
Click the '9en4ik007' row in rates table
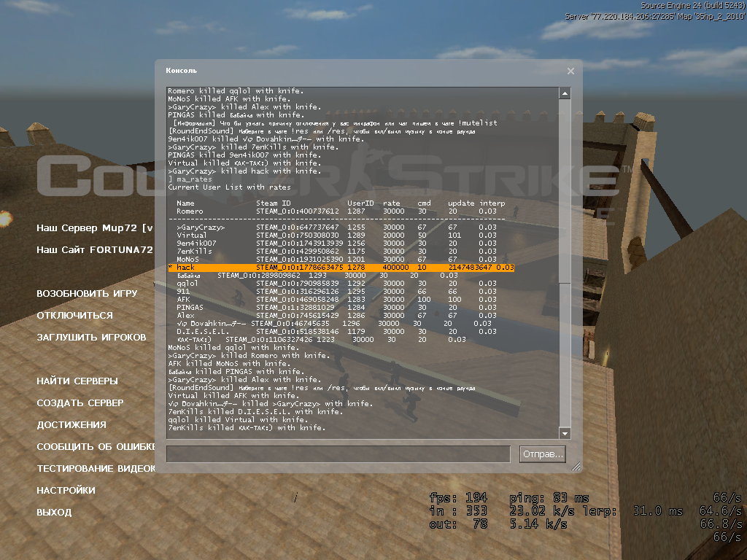(x=337, y=243)
